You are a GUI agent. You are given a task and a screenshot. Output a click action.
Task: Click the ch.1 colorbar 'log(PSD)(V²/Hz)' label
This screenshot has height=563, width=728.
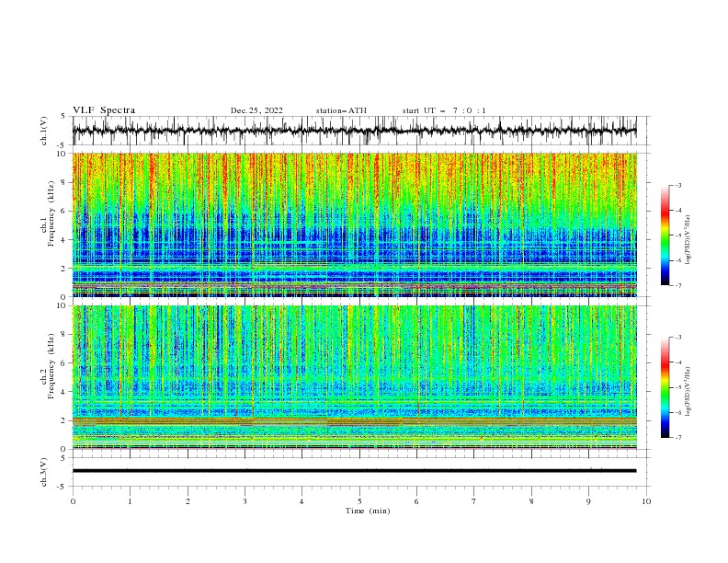(688, 240)
